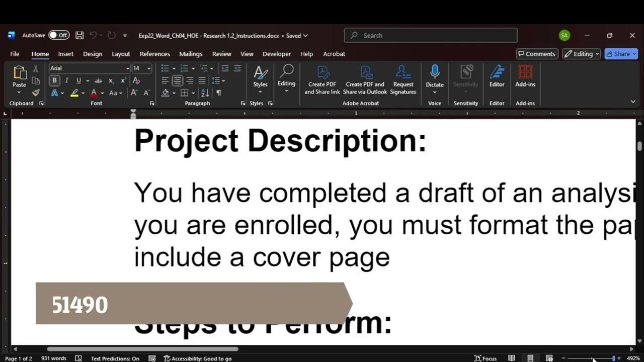Image resolution: width=644 pixels, height=362 pixels.
Task: Switch to the Design tab
Action: pyautogui.click(x=93, y=54)
